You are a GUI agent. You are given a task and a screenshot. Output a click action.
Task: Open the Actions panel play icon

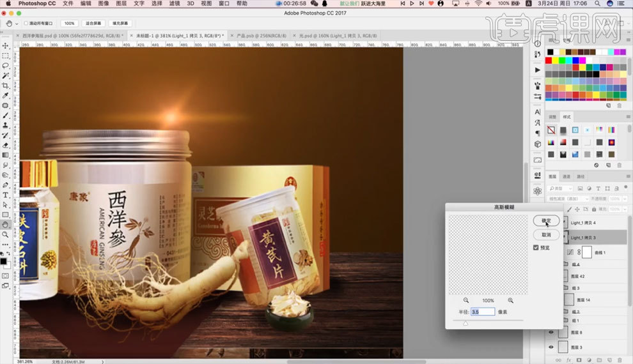coord(537,70)
